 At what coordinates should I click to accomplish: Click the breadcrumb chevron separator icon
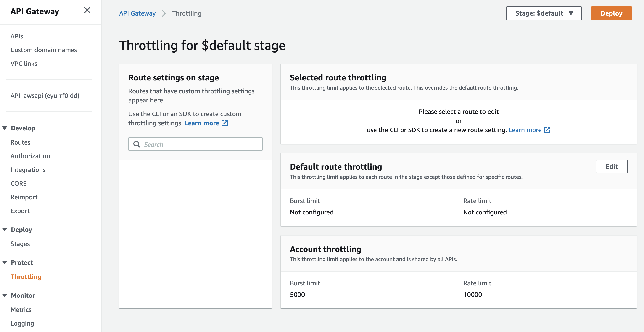pos(164,13)
